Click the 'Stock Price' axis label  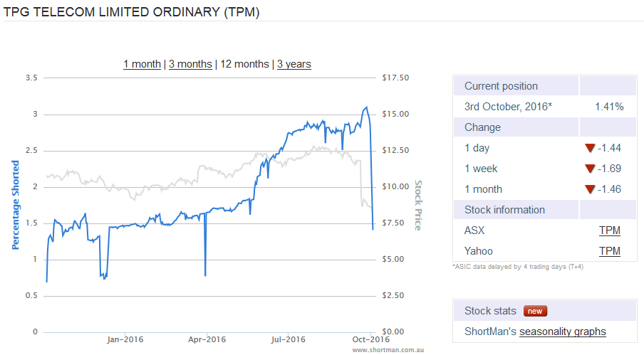(x=418, y=206)
